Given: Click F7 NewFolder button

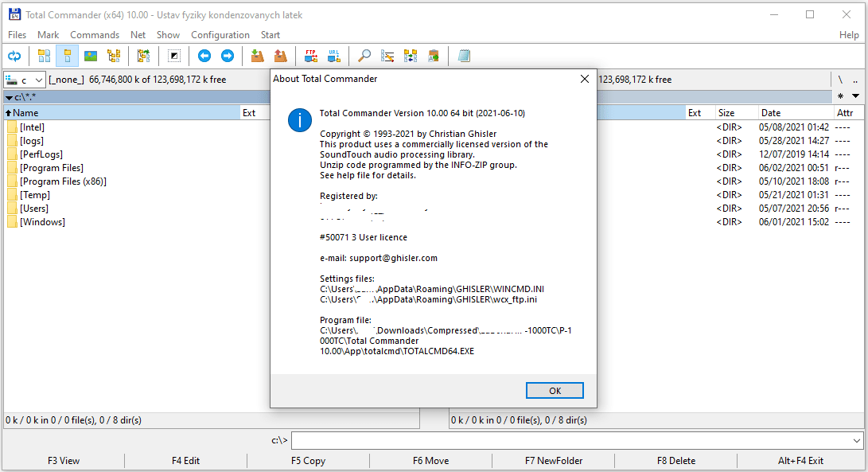Looking at the screenshot, I should click(x=554, y=460).
